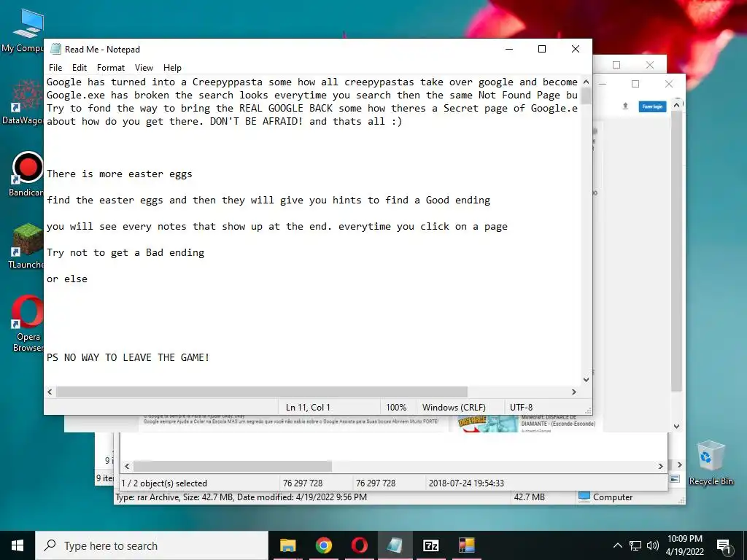Click the upload arrow icon in browser window

(x=625, y=106)
